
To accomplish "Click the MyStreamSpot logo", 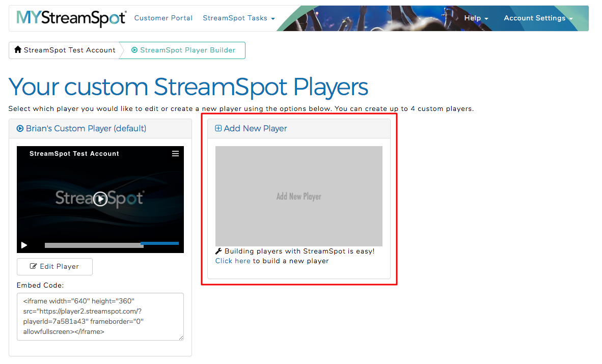I will [x=71, y=18].
